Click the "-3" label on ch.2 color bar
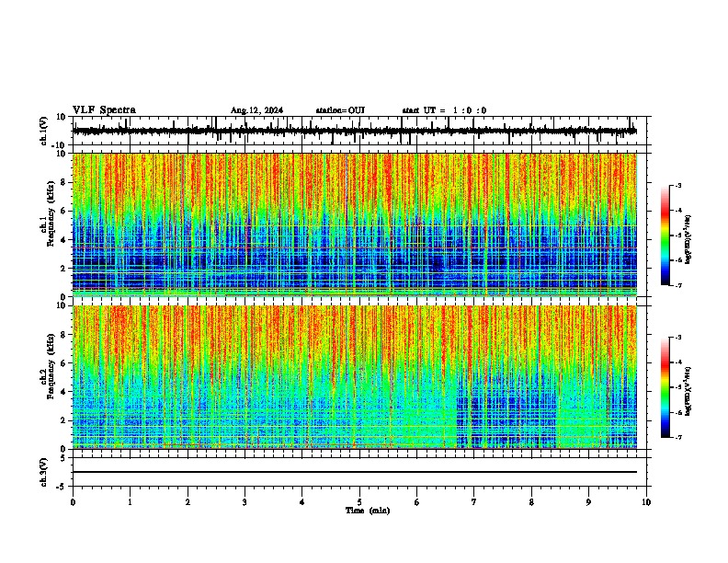 [x=678, y=338]
